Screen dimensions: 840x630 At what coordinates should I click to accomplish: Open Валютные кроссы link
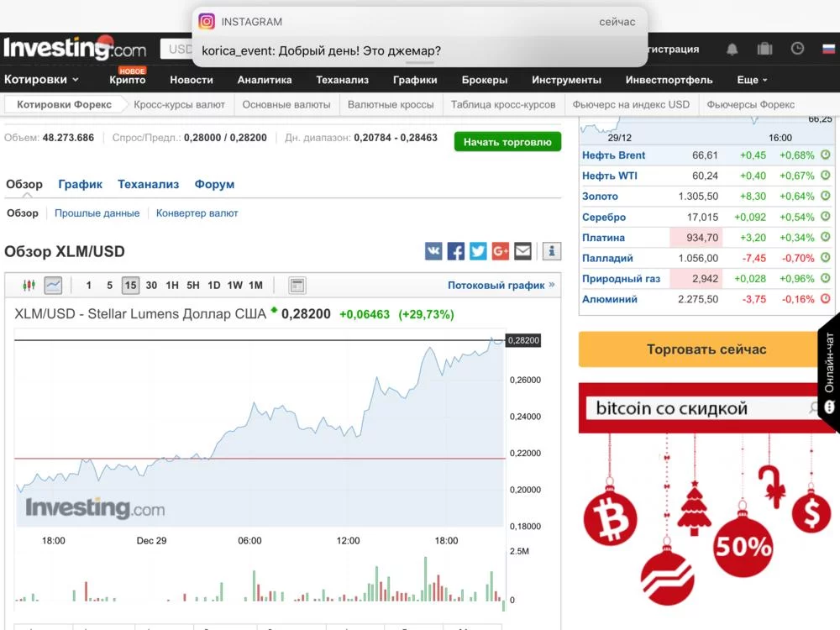pos(391,104)
